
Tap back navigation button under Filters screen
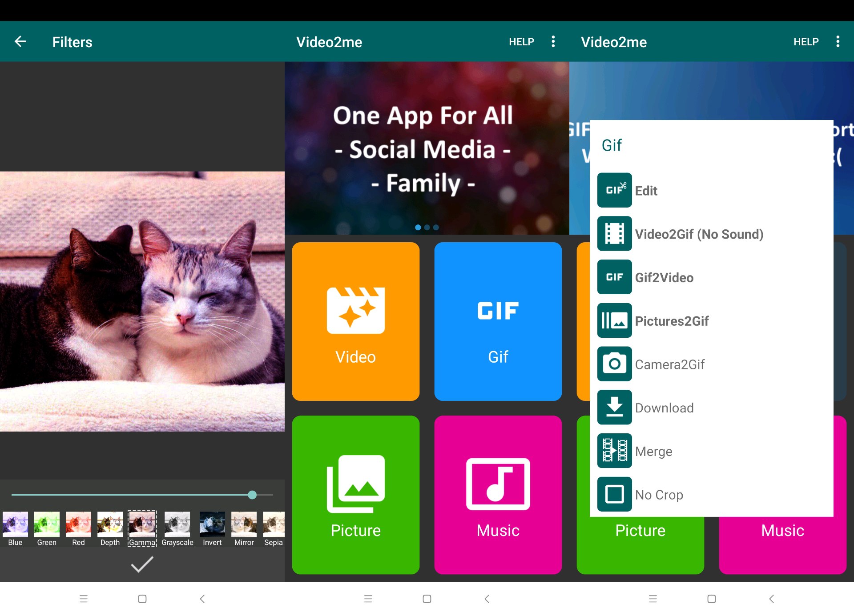[x=202, y=599]
